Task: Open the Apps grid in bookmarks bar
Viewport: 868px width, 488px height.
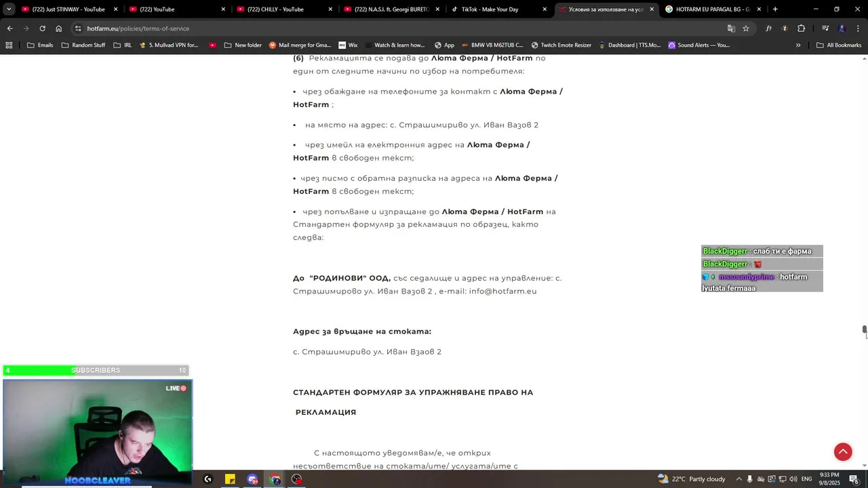Action: [9, 45]
